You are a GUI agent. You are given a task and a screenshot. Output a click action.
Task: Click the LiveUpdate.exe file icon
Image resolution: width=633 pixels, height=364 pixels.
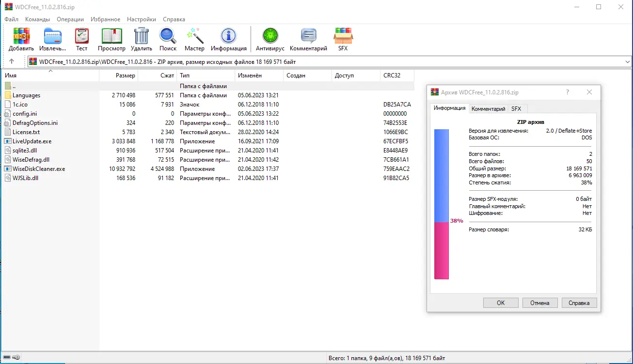pos(8,141)
